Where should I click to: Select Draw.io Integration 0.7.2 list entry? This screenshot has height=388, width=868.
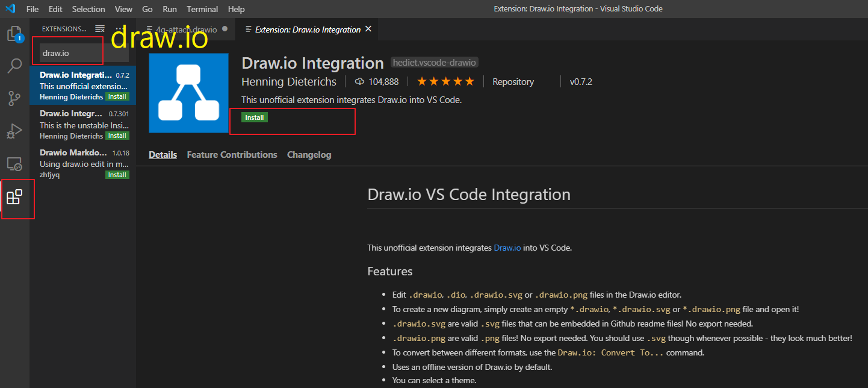click(x=83, y=85)
